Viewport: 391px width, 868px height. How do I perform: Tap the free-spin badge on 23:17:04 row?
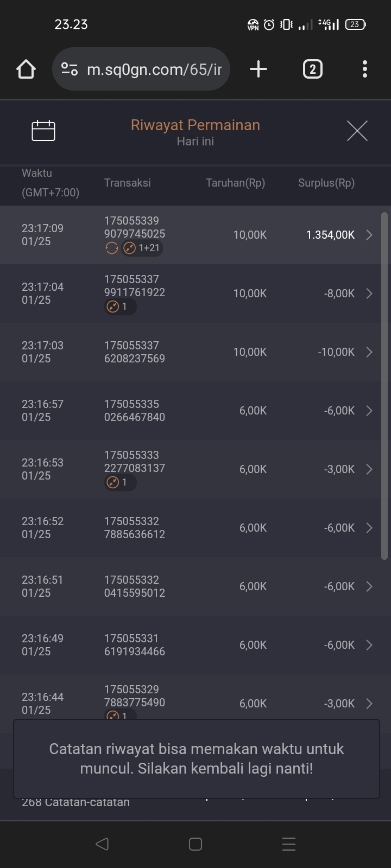click(x=119, y=307)
